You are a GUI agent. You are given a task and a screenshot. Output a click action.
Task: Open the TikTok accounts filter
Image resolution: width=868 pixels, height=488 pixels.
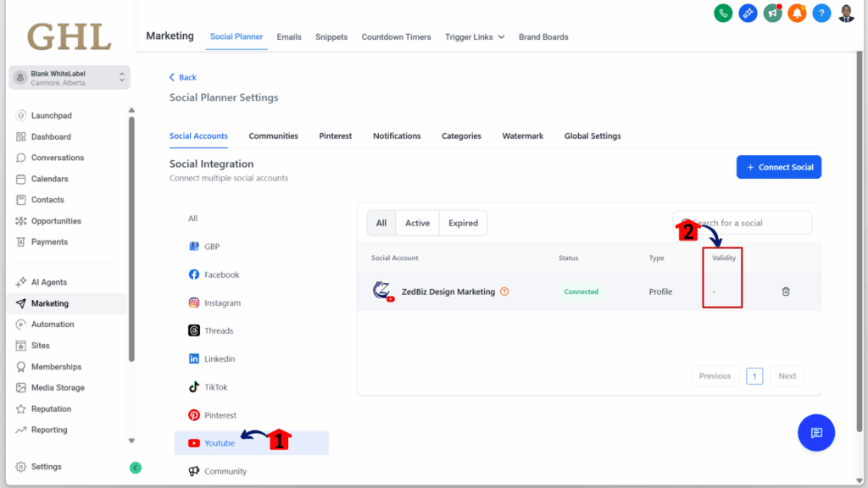coord(212,386)
